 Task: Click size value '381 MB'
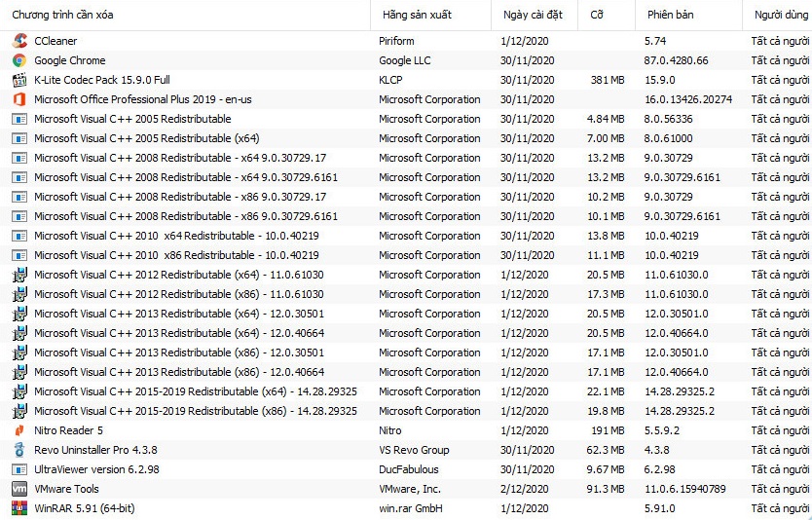pos(608,80)
